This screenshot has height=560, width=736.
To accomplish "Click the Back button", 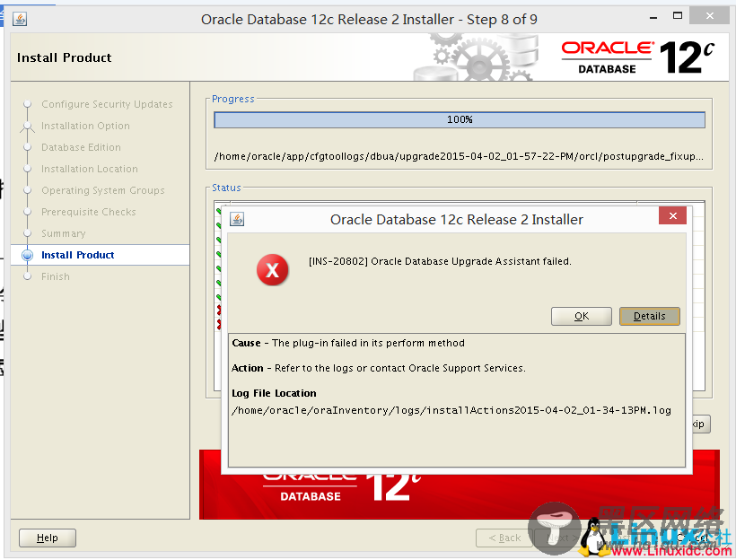I will tap(504, 538).
